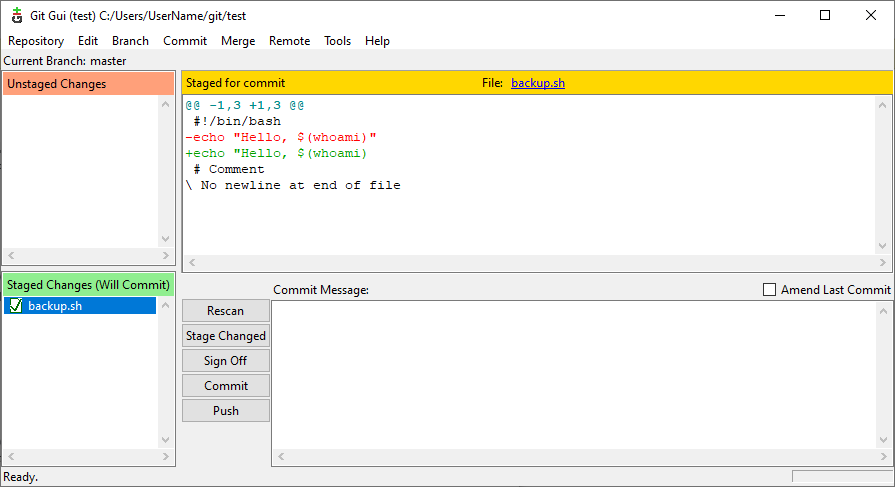The image size is (895, 487).
Task: Close the Git Gui window
Action: click(x=870, y=15)
